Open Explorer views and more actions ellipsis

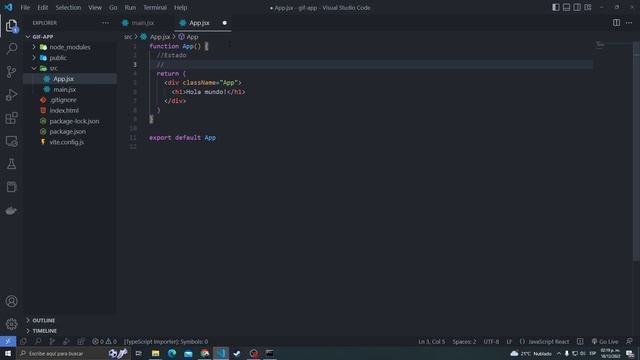[x=106, y=23]
